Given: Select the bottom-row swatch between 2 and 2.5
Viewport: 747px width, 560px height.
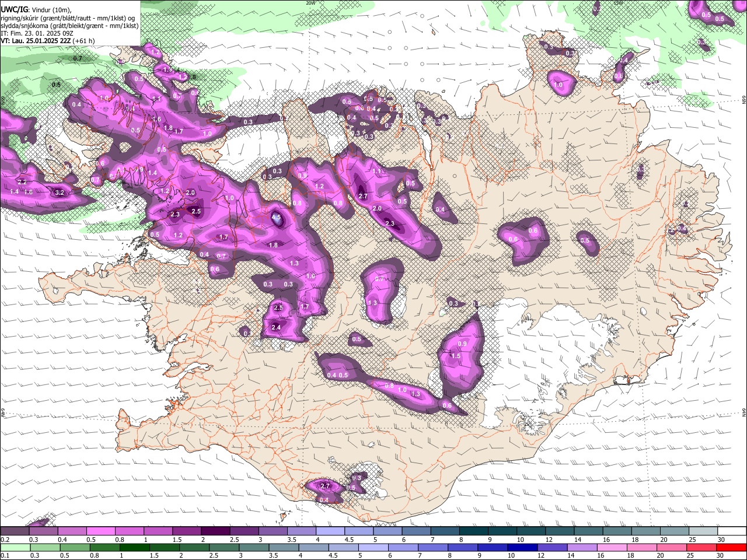Looking at the screenshot, I should 194,547.
